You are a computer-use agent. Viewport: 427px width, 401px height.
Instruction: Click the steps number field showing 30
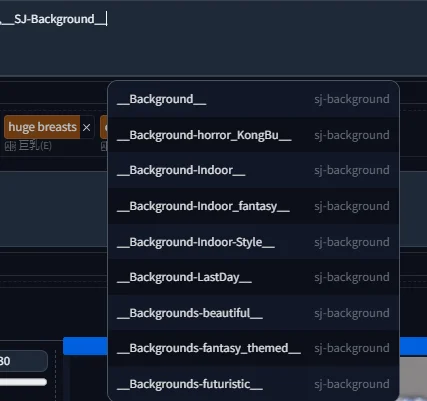23,361
